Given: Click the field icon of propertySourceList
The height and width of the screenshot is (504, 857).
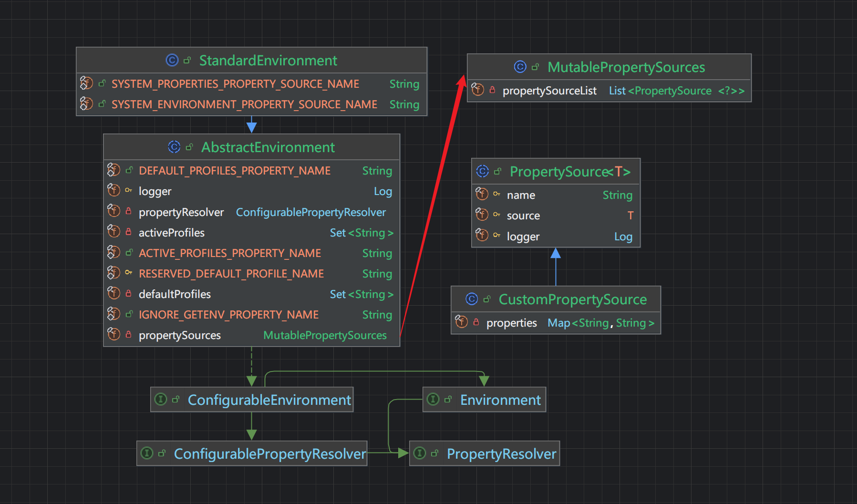Looking at the screenshot, I should pos(477,89).
